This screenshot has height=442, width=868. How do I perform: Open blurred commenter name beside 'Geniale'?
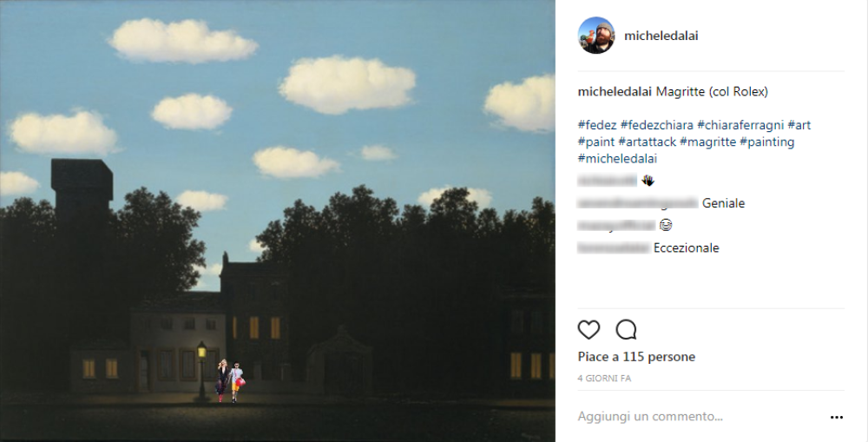click(x=638, y=203)
